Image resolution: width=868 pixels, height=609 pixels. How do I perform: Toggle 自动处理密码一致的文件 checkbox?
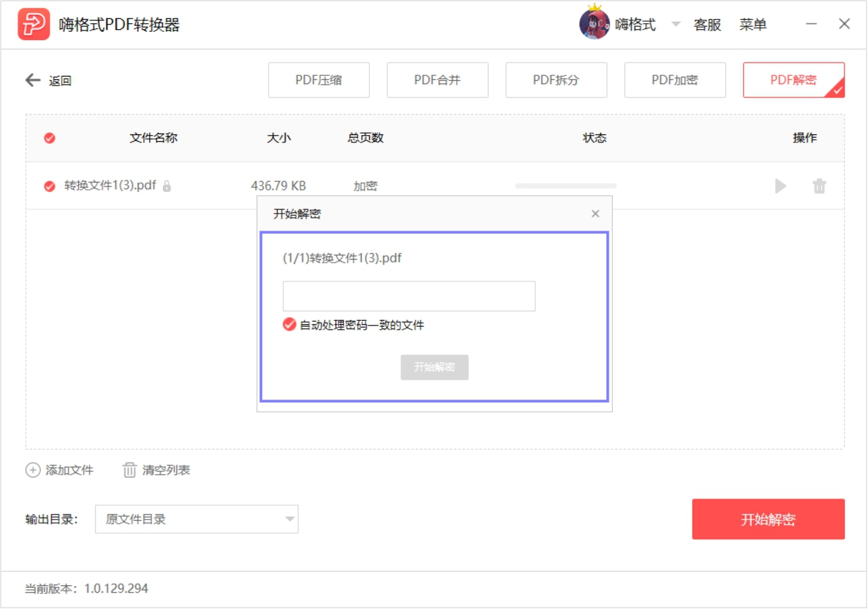[x=288, y=324]
